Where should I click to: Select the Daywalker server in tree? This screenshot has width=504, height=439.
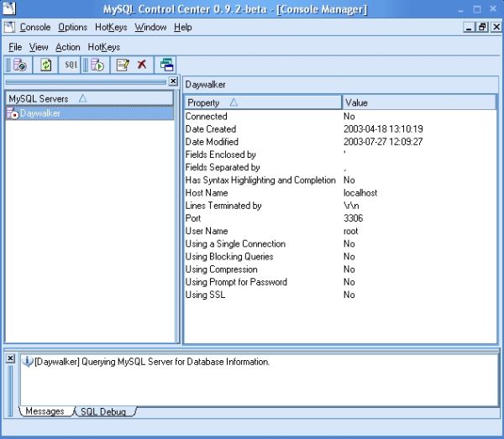[89, 113]
